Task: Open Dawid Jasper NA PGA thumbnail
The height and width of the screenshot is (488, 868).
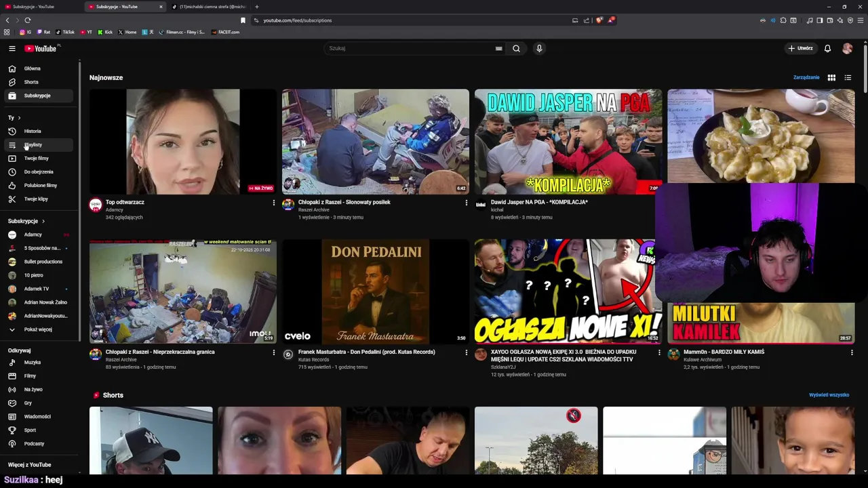Action: (568, 142)
